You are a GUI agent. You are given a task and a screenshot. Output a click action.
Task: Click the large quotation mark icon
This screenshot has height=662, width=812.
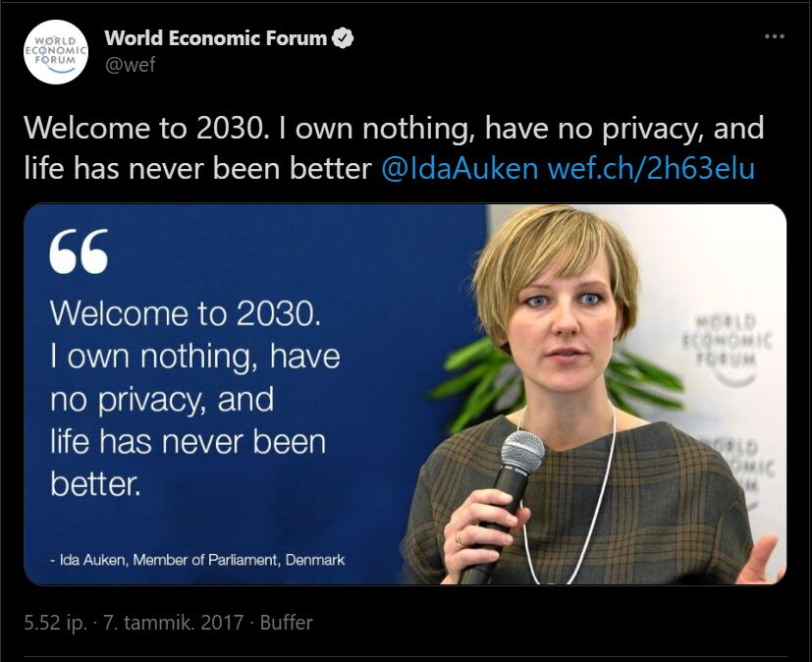(x=79, y=254)
